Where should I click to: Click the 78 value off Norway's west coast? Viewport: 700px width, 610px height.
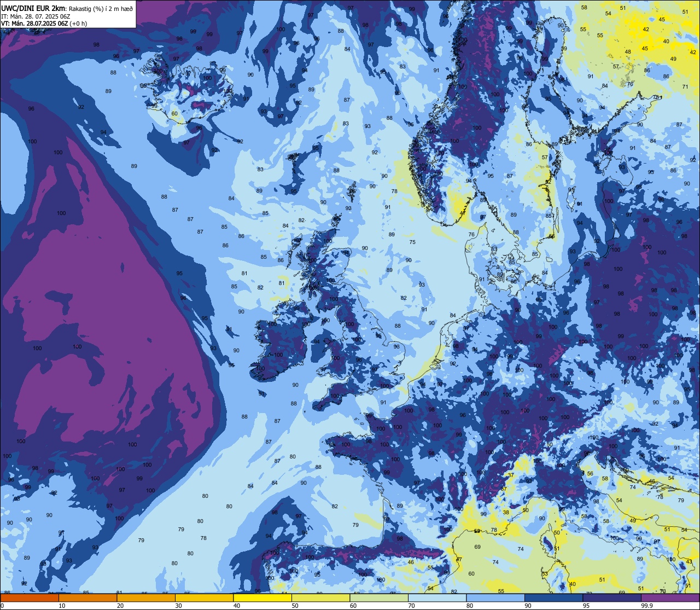(x=394, y=191)
